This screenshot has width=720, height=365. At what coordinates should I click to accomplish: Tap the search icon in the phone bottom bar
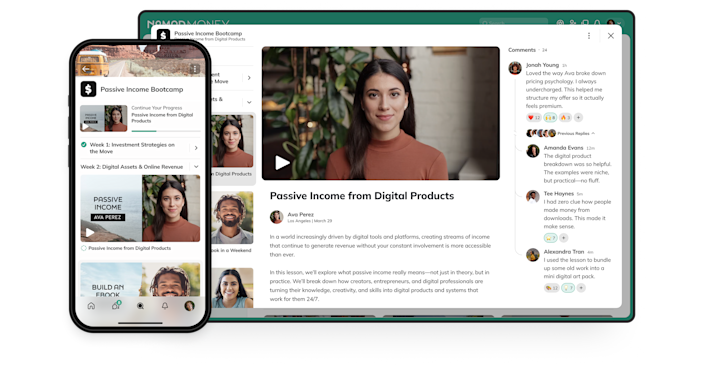[x=141, y=306]
